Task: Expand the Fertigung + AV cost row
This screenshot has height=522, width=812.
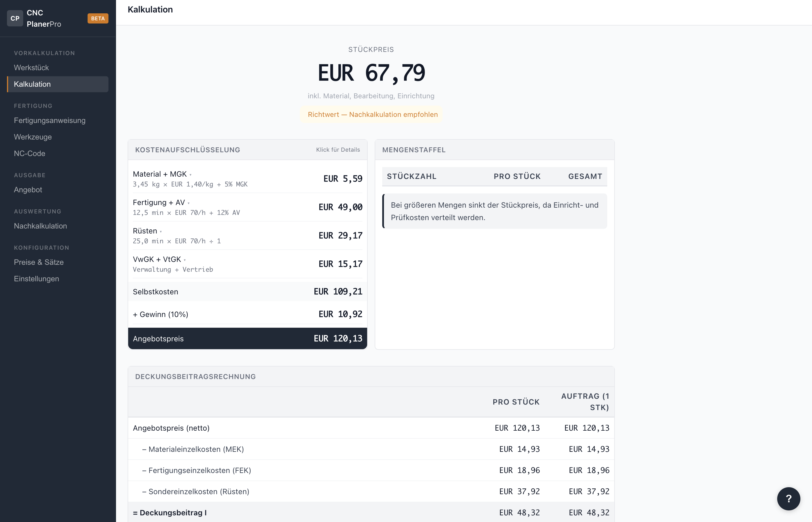Action: (247, 207)
